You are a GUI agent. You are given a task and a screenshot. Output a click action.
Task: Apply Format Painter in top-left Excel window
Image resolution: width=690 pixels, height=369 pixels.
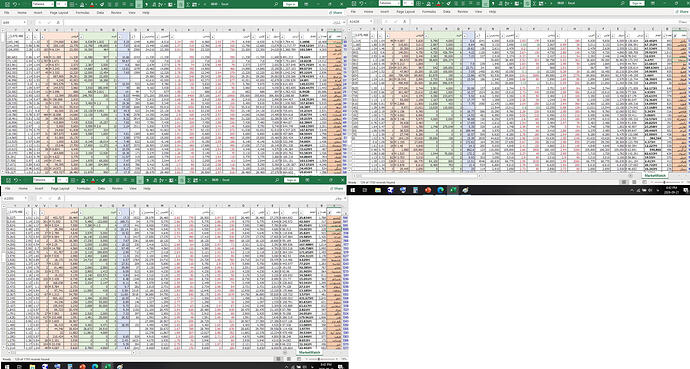pyautogui.click(x=102, y=4)
